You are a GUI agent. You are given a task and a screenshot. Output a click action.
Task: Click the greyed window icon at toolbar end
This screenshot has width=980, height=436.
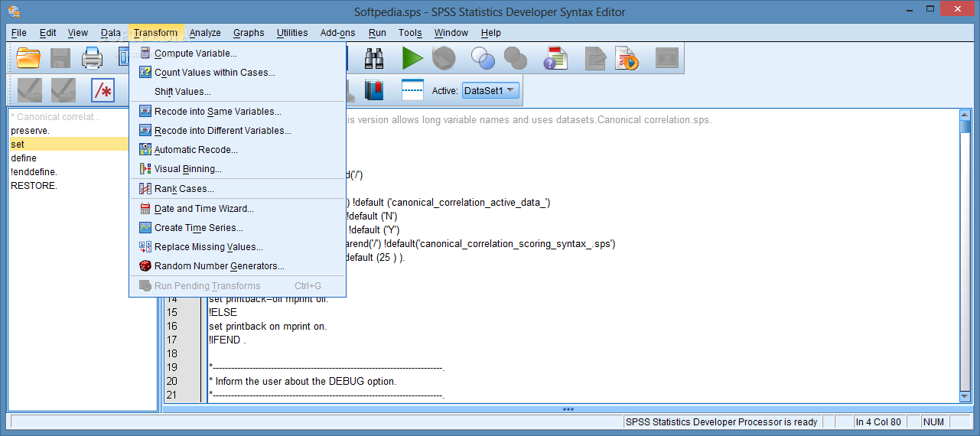click(x=667, y=58)
